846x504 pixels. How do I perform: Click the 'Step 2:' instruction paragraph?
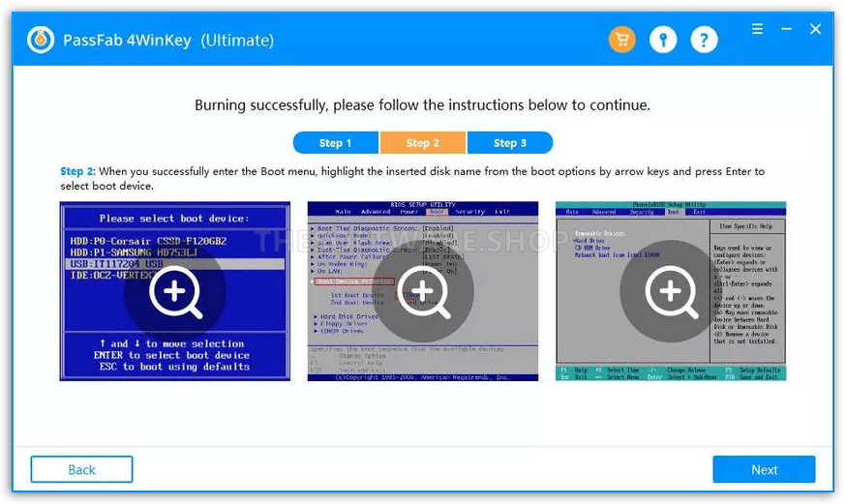pos(412,178)
